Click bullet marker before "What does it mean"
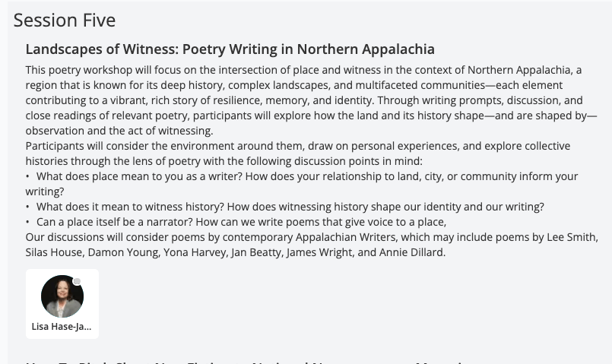Screen dimensions: 612x364 [28, 207]
